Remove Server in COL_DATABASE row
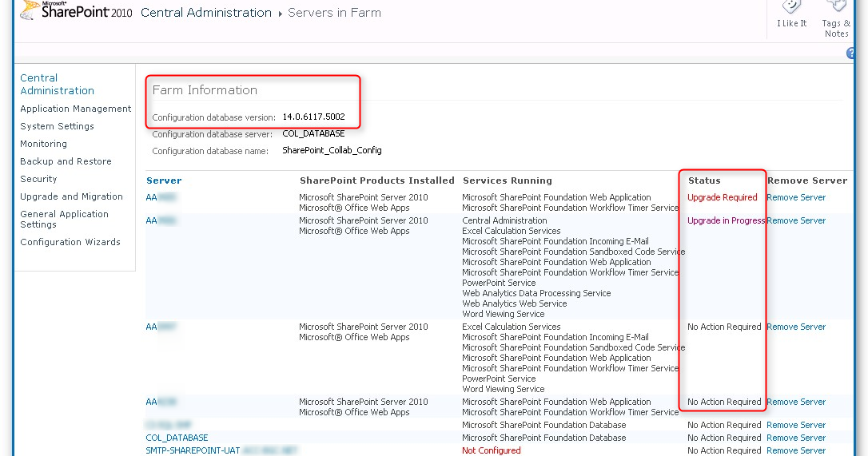The image size is (868, 456). pyautogui.click(x=796, y=438)
